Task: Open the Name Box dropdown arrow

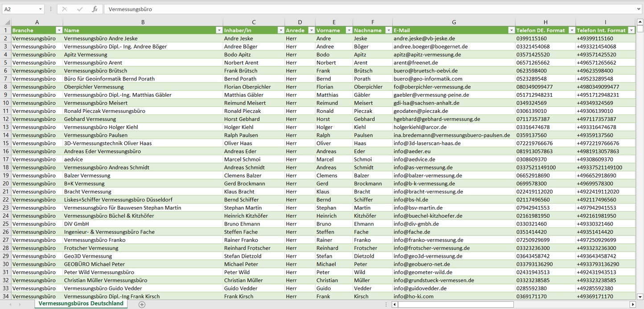Action: click(41, 9)
